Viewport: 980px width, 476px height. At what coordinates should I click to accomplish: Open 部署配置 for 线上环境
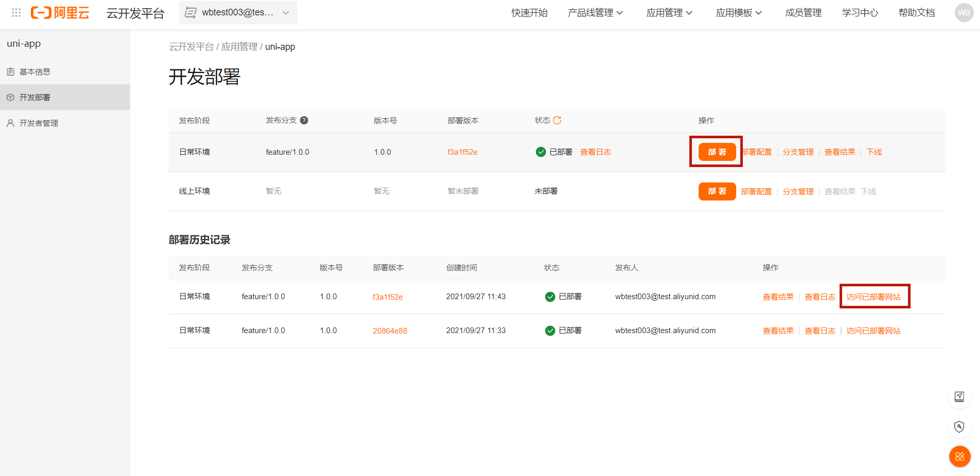click(x=757, y=192)
